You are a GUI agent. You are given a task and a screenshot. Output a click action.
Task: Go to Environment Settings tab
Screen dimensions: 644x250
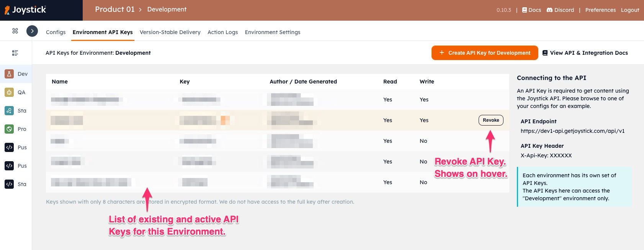click(x=273, y=32)
